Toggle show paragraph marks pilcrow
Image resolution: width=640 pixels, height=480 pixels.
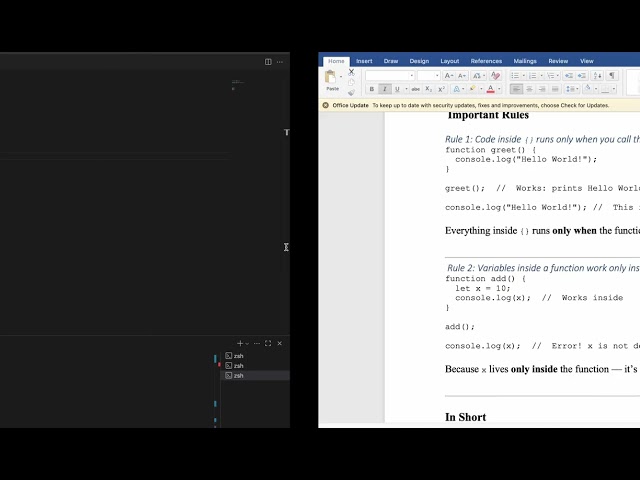click(x=612, y=76)
